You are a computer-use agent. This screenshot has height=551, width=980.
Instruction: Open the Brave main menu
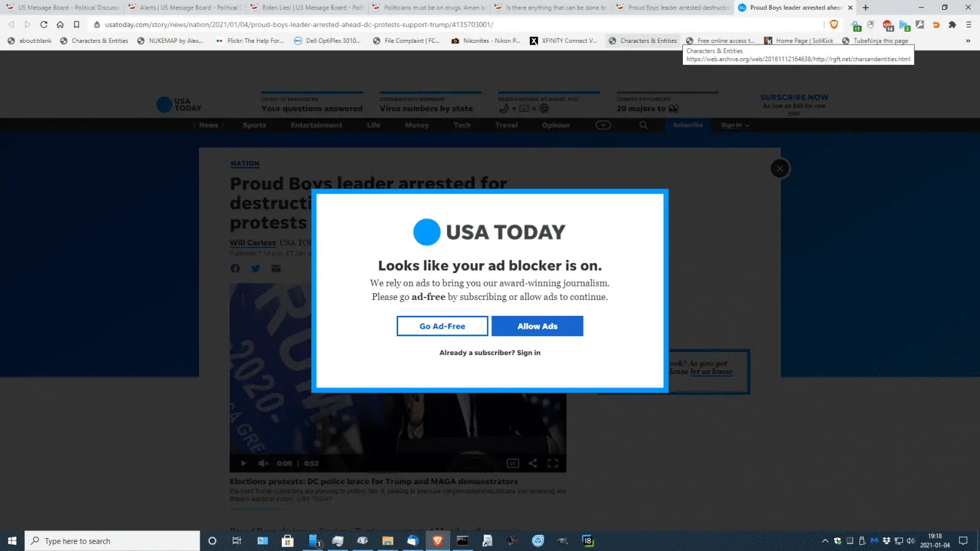[x=968, y=24]
